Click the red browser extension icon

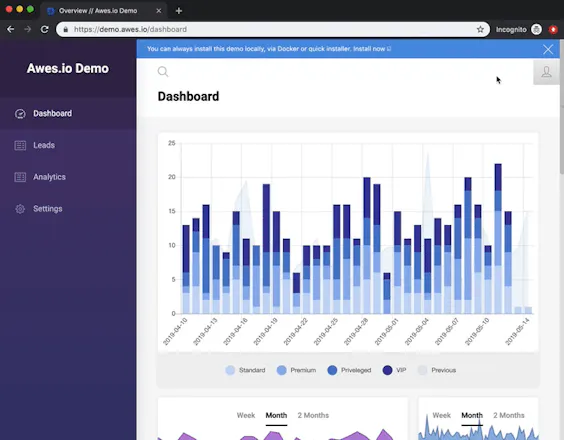click(553, 30)
